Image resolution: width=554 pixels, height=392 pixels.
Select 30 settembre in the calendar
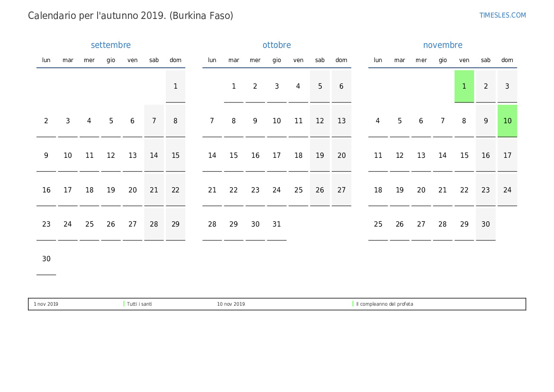pos(46,259)
